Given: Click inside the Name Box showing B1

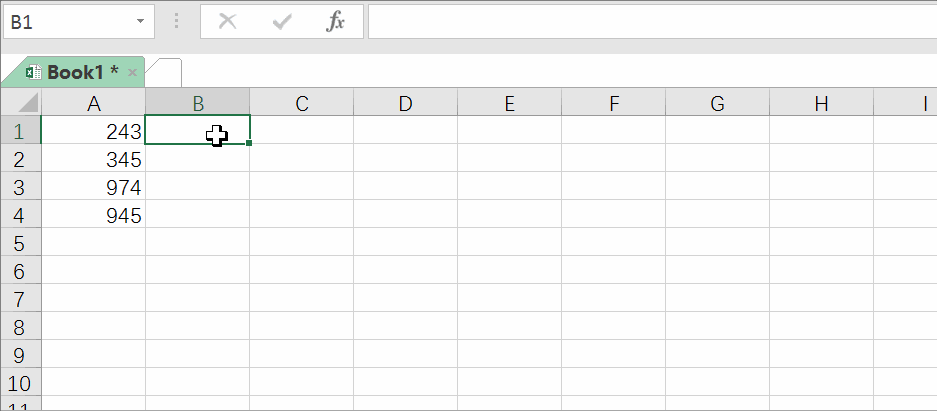Looking at the screenshot, I should [69, 22].
